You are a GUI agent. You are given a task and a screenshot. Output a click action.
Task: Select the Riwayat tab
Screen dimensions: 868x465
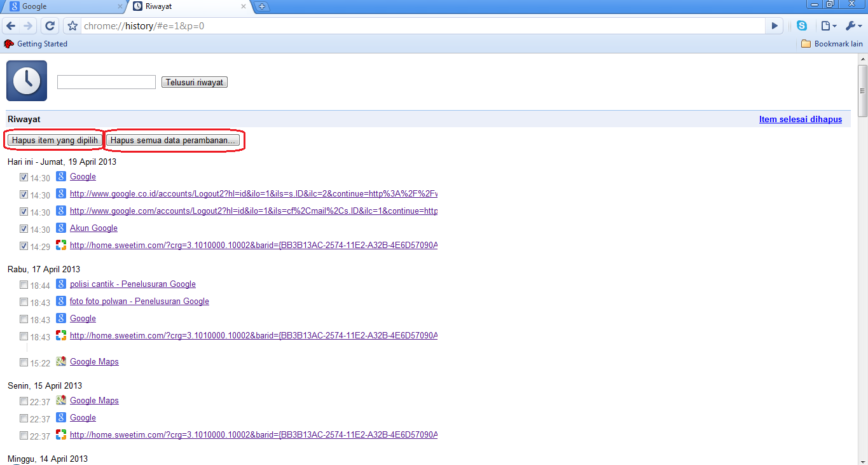pos(188,6)
